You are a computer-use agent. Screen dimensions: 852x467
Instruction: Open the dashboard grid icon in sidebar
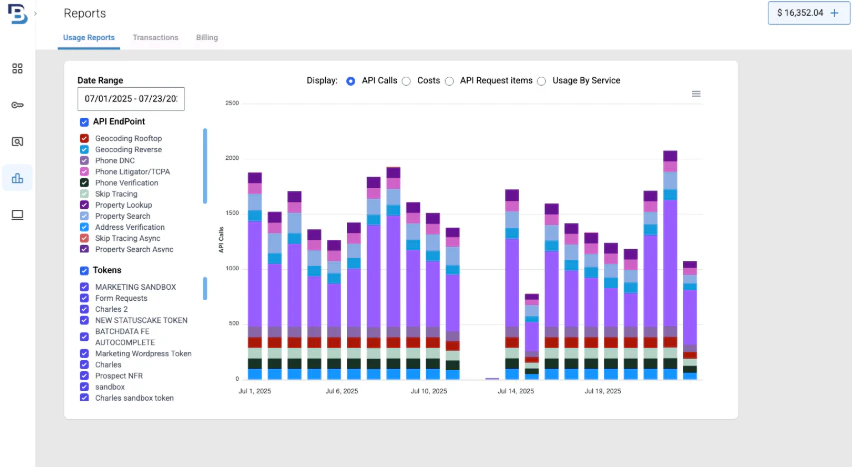(17, 69)
